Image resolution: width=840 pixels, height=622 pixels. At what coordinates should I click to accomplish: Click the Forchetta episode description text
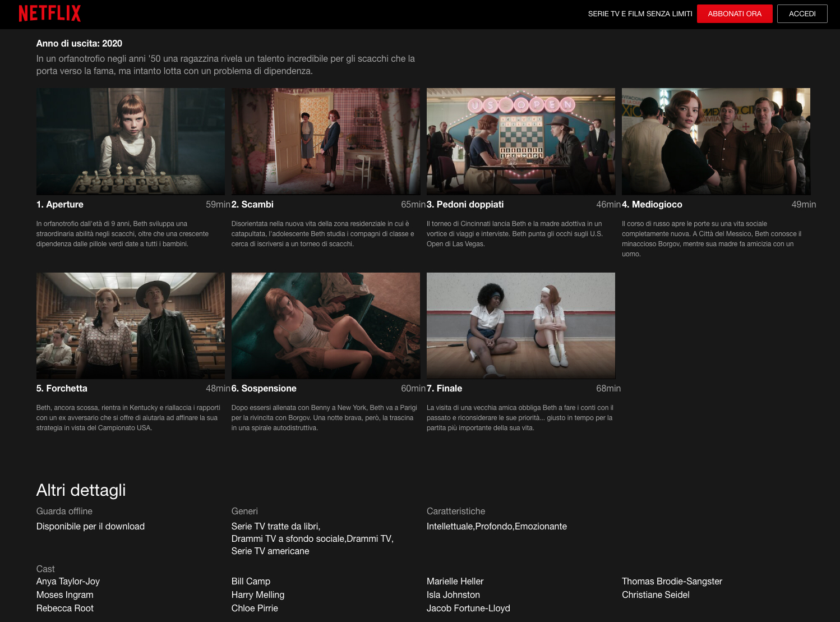pos(128,418)
